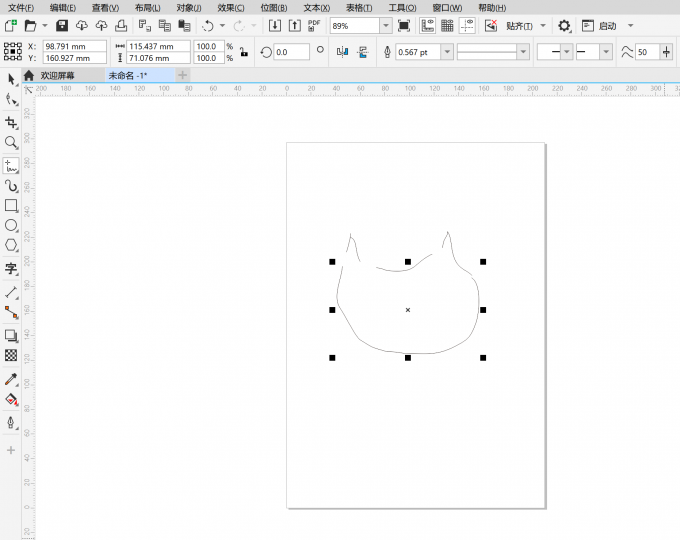The image size is (680, 540).
Task: Expand the Undo history dropdown arrow
Action: pos(222,26)
